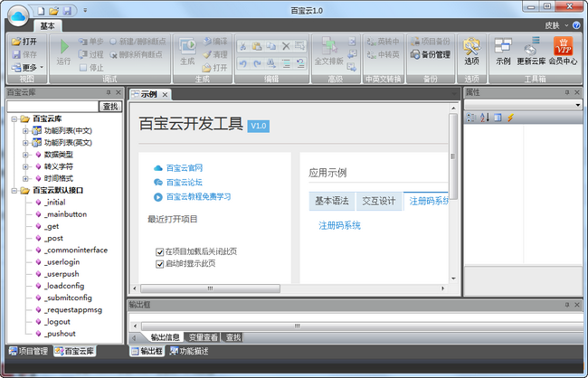Click the help question mark icon
This screenshot has height=378, width=588.
[576, 25]
